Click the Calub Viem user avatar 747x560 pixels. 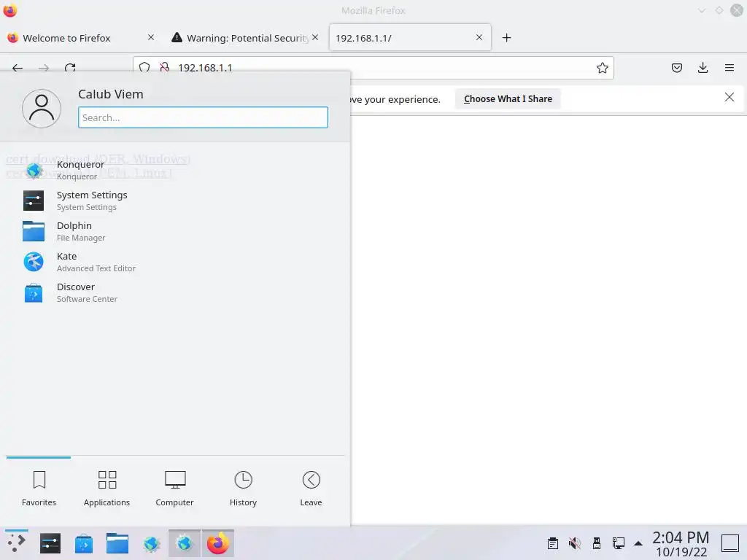coord(42,109)
